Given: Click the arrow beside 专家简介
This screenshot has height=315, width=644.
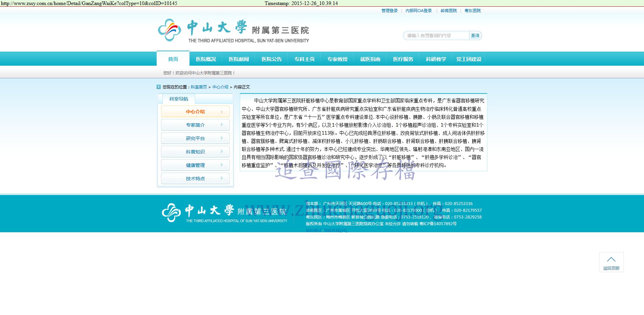Looking at the screenshot, I should (222, 125).
